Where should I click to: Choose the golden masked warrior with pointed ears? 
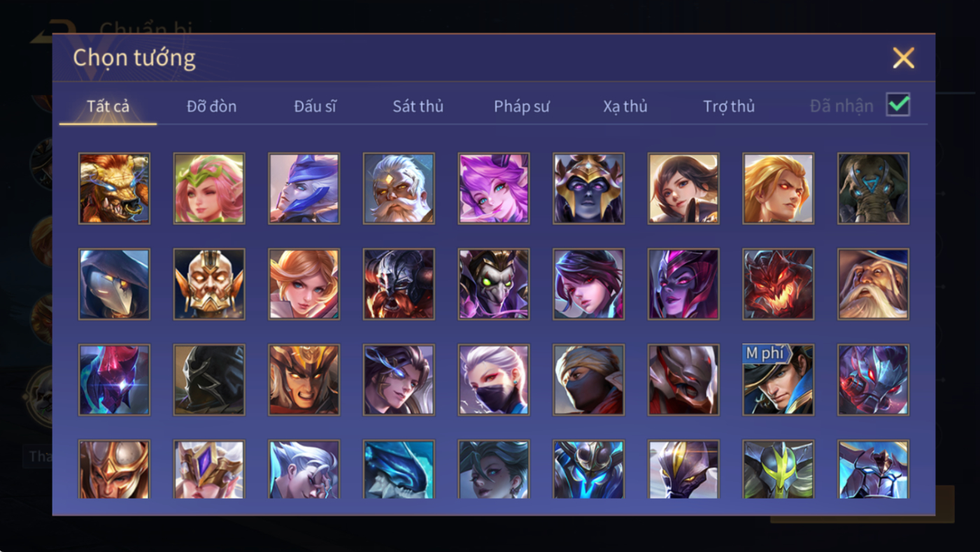coord(209,284)
